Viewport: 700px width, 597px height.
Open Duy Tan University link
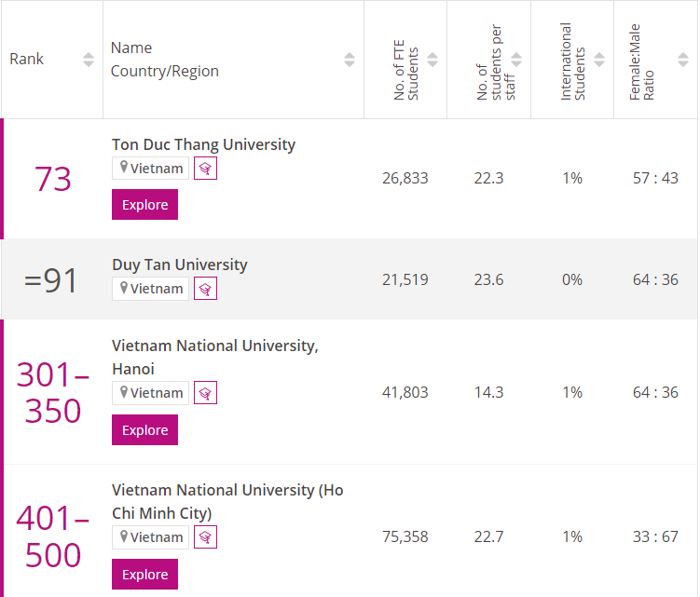180,265
